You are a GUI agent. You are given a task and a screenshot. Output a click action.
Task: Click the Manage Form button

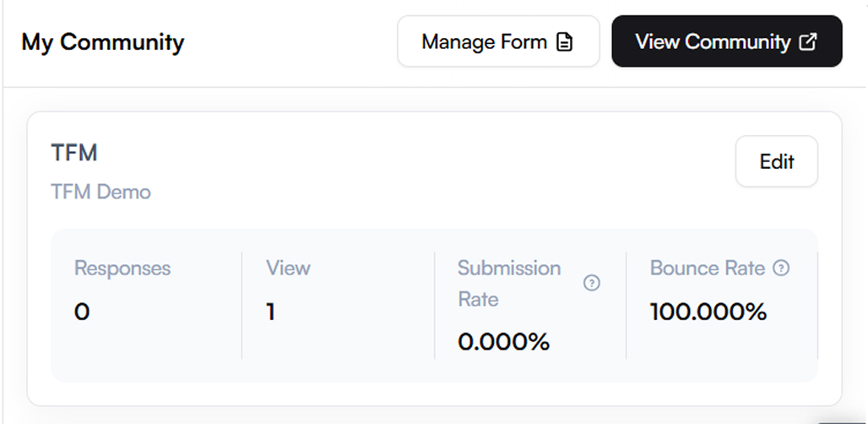(x=498, y=41)
